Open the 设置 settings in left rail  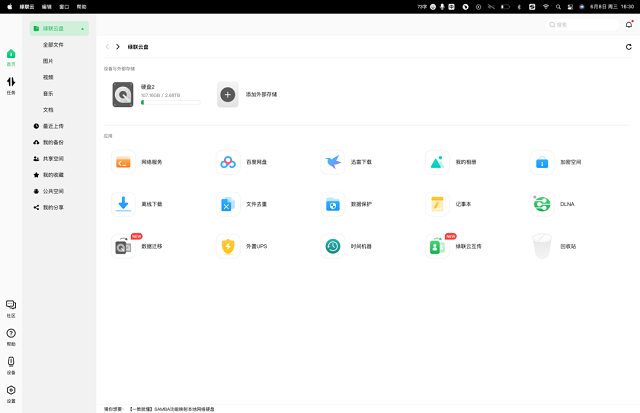pyautogui.click(x=11, y=392)
